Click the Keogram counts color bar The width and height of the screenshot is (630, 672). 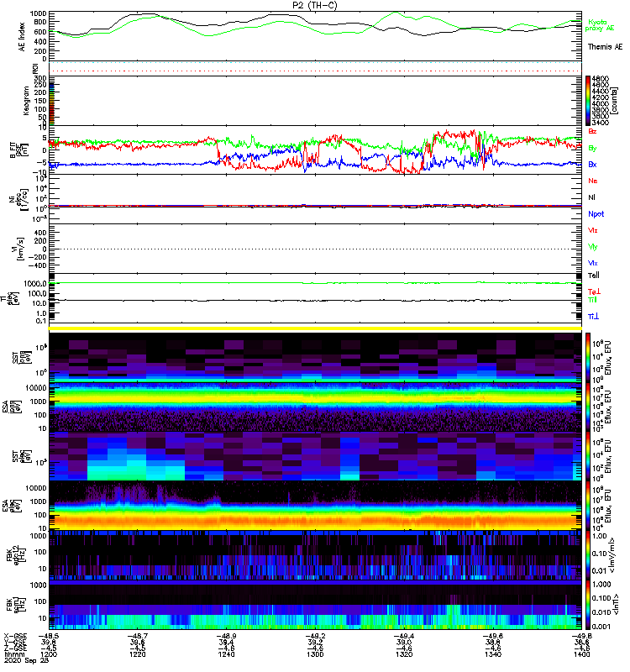(588, 101)
